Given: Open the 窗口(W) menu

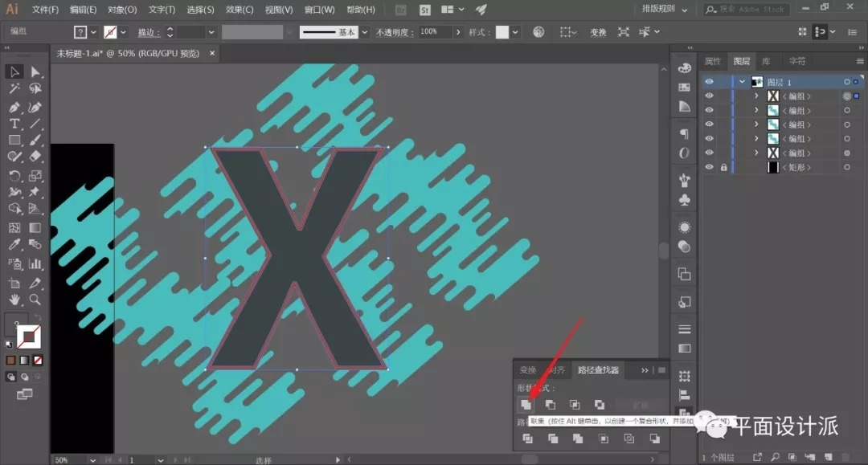Looking at the screenshot, I should coord(319,10).
